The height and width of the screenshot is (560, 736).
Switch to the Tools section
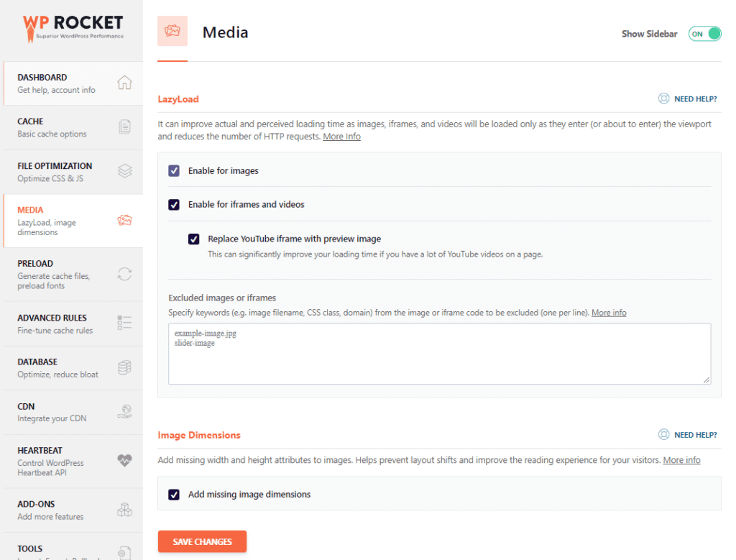[x=43, y=548]
